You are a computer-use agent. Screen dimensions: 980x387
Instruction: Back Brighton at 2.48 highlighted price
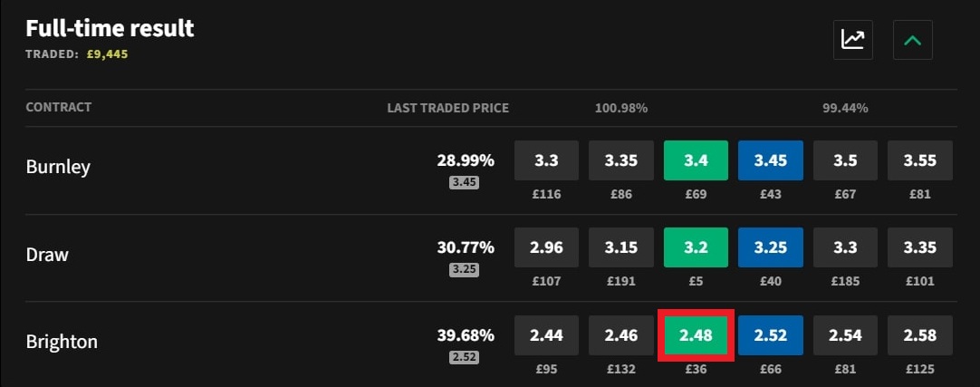coord(696,335)
